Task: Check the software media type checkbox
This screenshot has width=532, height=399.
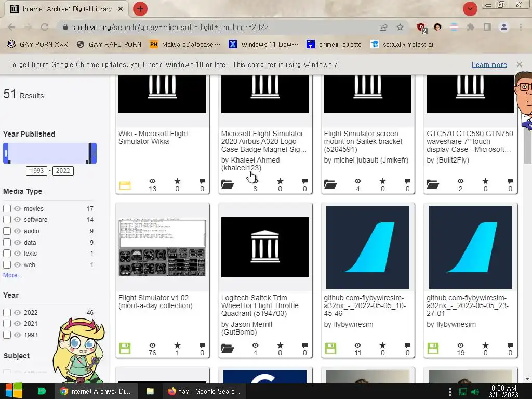Action: click(7, 220)
